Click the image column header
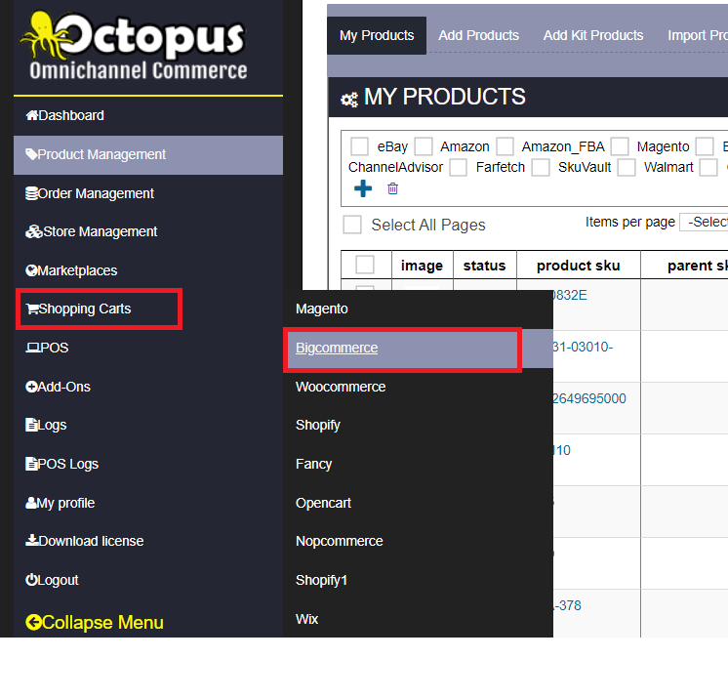The height and width of the screenshot is (700, 728). click(x=422, y=266)
